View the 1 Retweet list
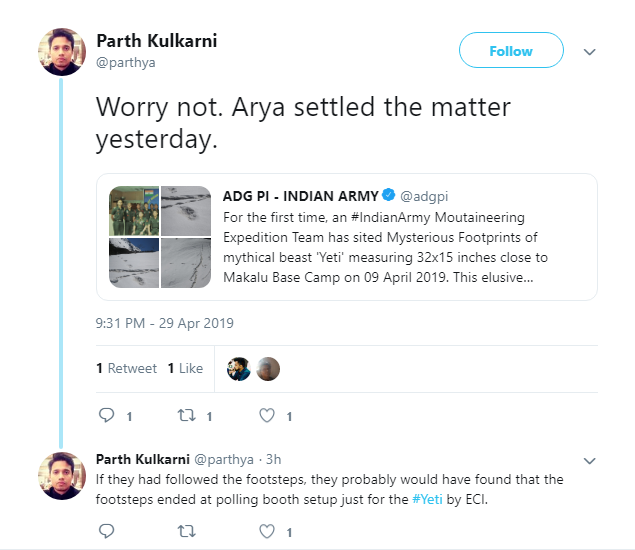 (x=127, y=368)
